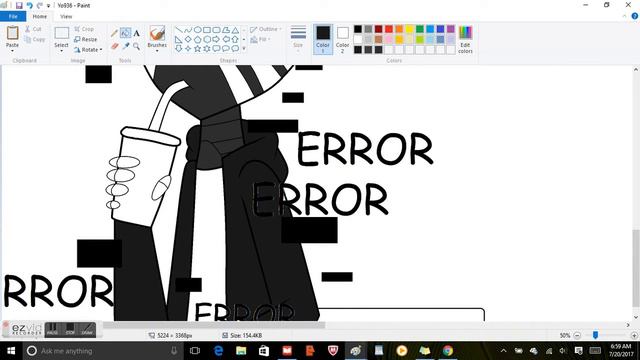Open the Paint Help icon
The width and height of the screenshot is (640, 360).
coord(635,16)
